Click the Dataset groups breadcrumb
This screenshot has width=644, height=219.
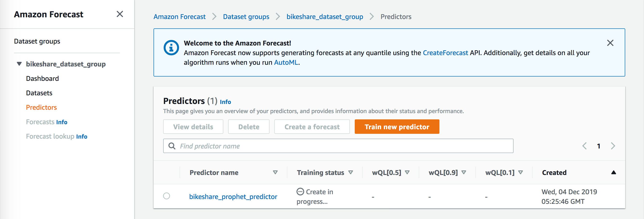coord(246,17)
